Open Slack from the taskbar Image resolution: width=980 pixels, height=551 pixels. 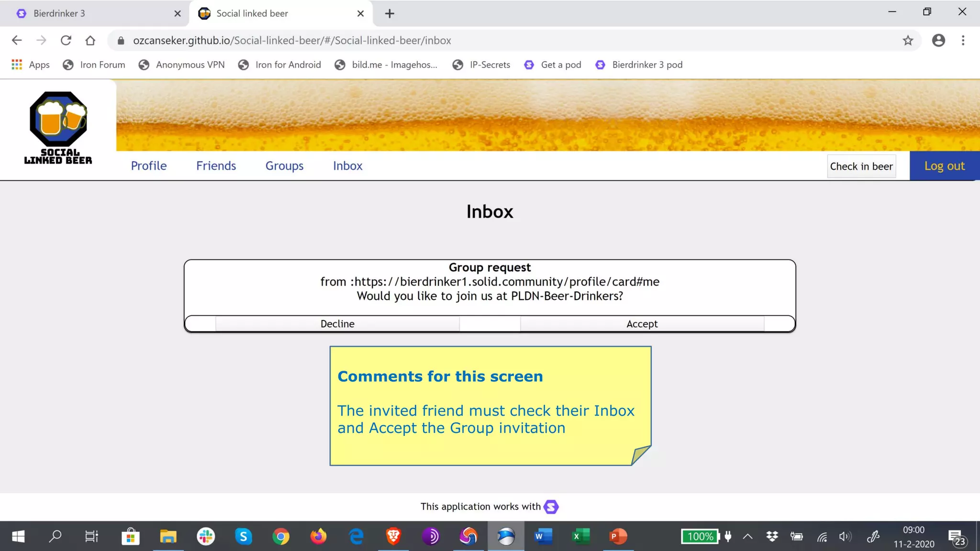[206, 536]
